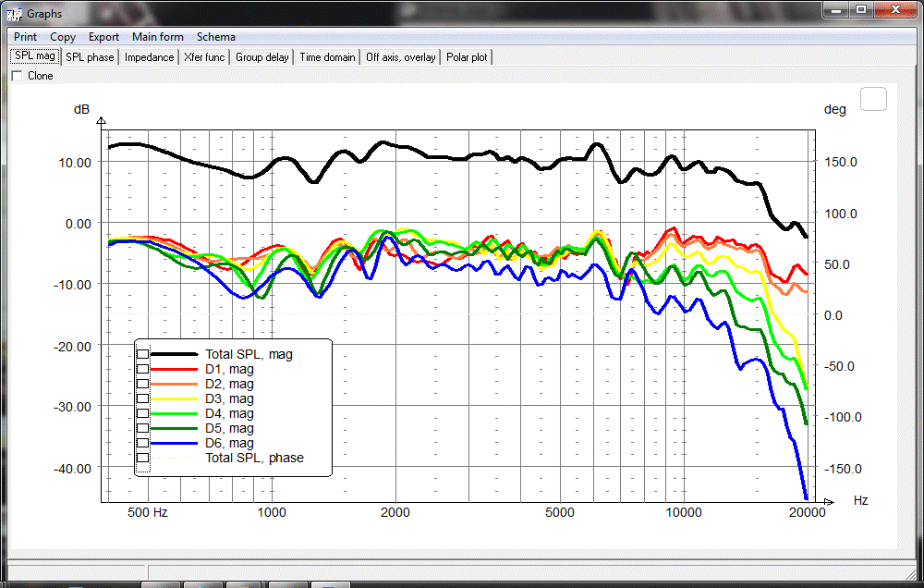Viewport: 924px width, 588px height.
Task: Minimize the Graphs window
Action: click(x=835, y=9)
